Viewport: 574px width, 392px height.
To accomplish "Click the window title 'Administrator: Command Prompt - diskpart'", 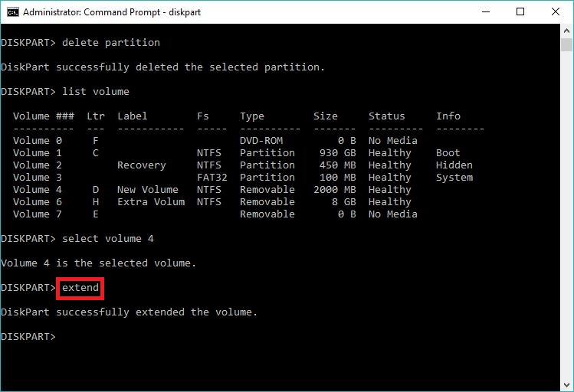I will [112, 12].
